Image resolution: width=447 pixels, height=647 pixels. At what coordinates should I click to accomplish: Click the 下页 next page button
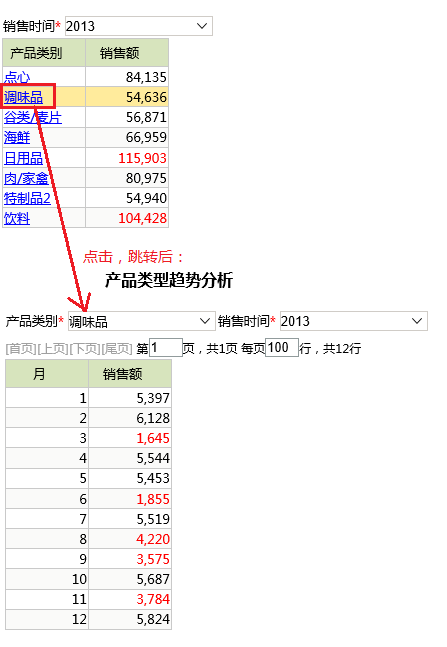tap(85, 349)
